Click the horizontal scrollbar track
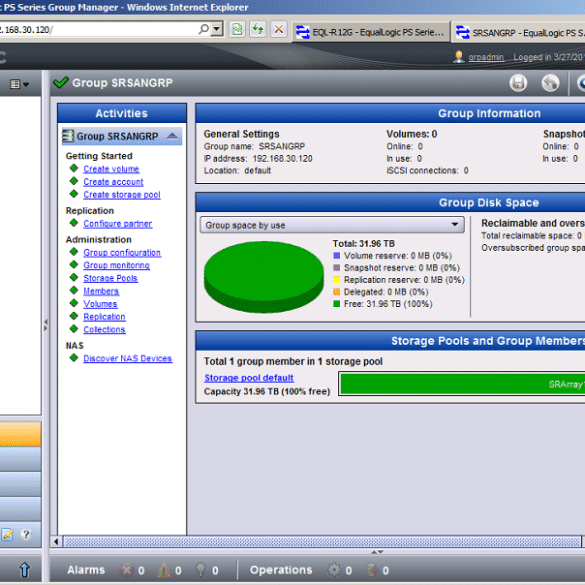The height and width of the screenshot is (585, 585). (322, 541)
